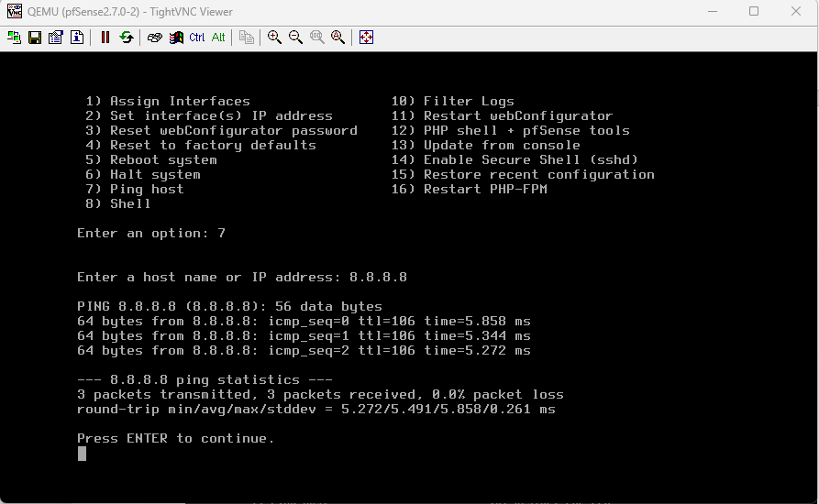Viewport: 819px width, 504px height.
Task: Toggle the Full screen icon
Action: click(366, 37)
